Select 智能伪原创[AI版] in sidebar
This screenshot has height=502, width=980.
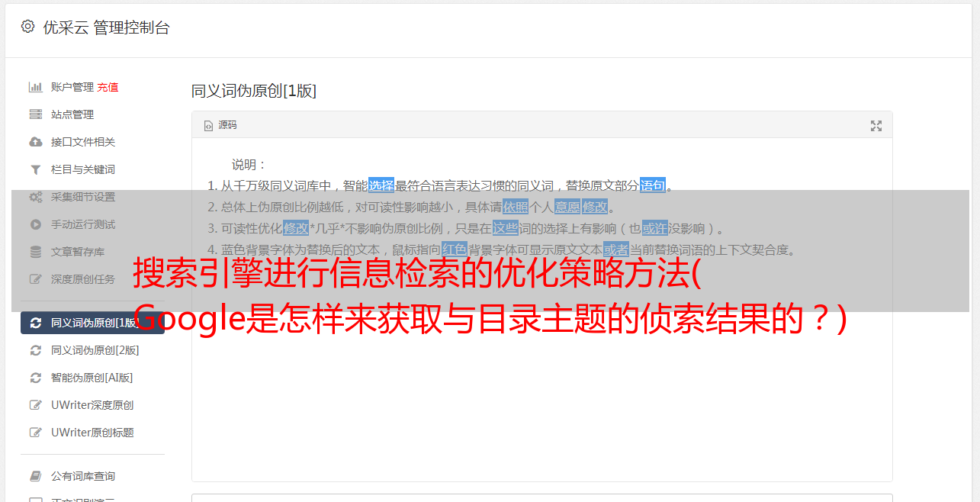92,378
